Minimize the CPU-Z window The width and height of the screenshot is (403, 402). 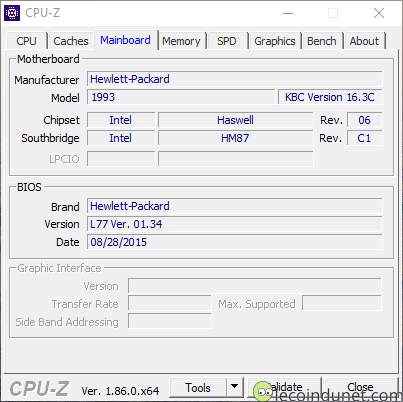point(288,13)
